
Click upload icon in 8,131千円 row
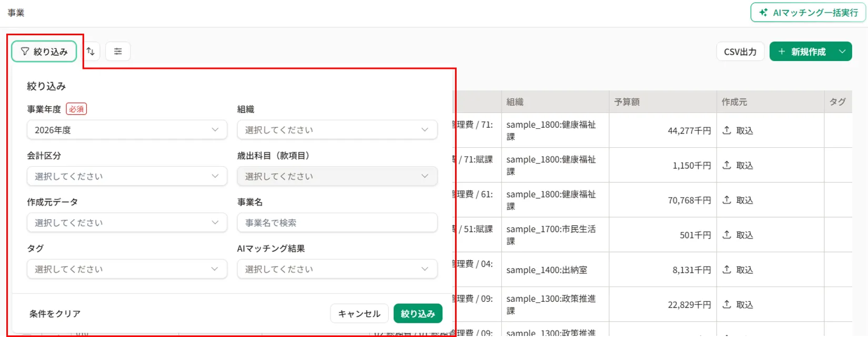pos(727,270)
